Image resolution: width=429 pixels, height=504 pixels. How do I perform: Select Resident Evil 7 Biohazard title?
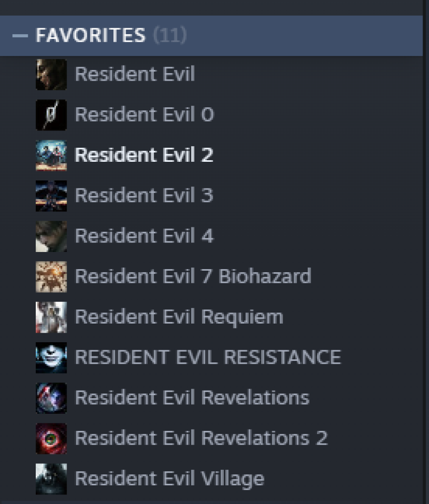(193, 276)
